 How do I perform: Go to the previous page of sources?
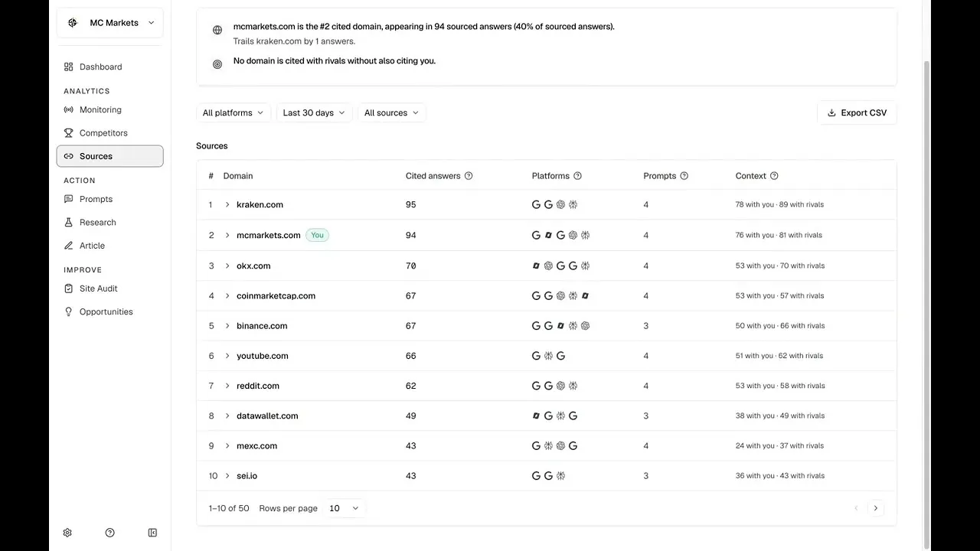point(856,508)
